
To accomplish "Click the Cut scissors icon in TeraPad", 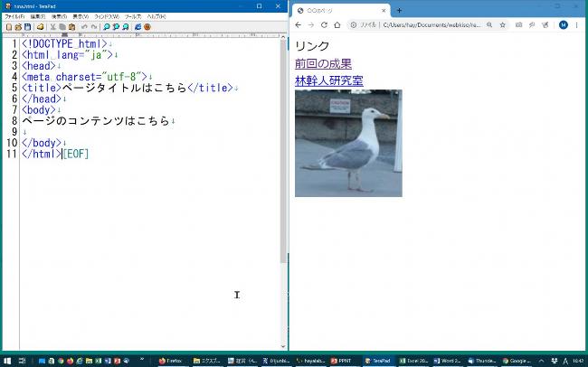I will pyautogui.click(x=52, y=27).
